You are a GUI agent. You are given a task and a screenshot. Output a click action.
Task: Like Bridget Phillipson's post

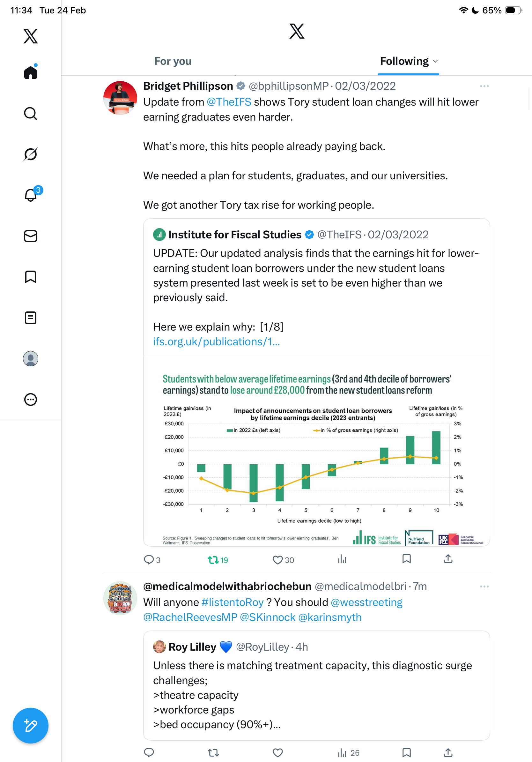click(277, 560)
